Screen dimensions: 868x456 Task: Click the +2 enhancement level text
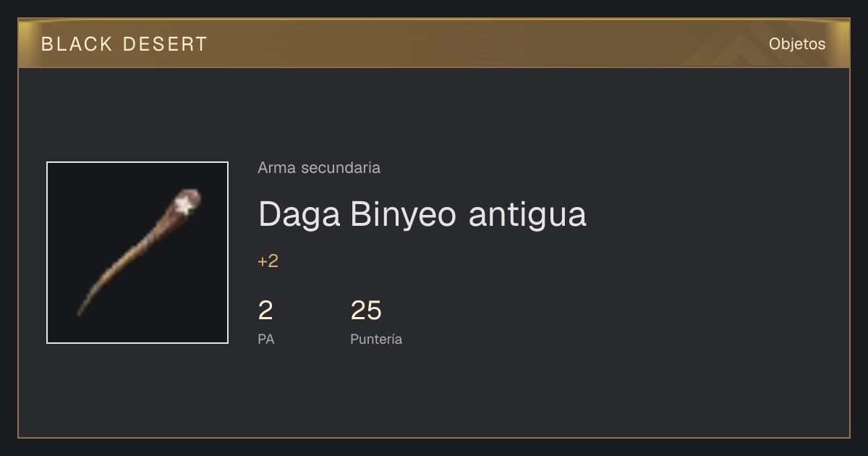268,261
